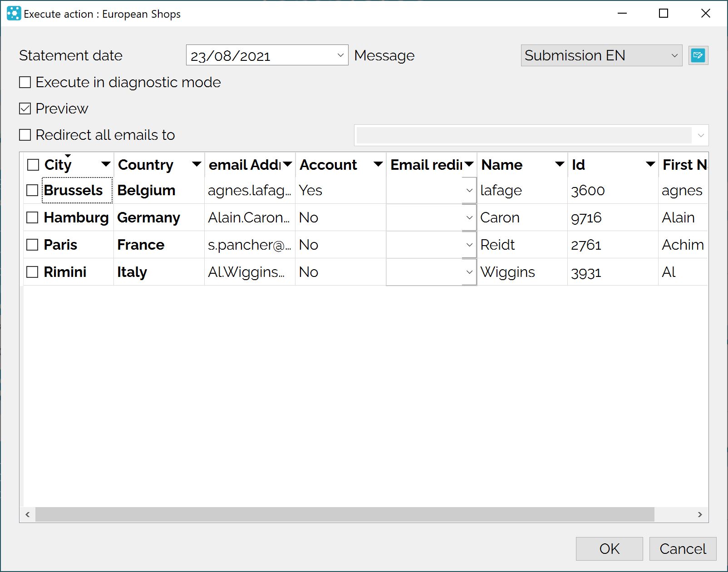This screenshot has height=572, width=728.
Task: Open Name column filter arrow
Action: pyautogui.click(x=560, y=164)
